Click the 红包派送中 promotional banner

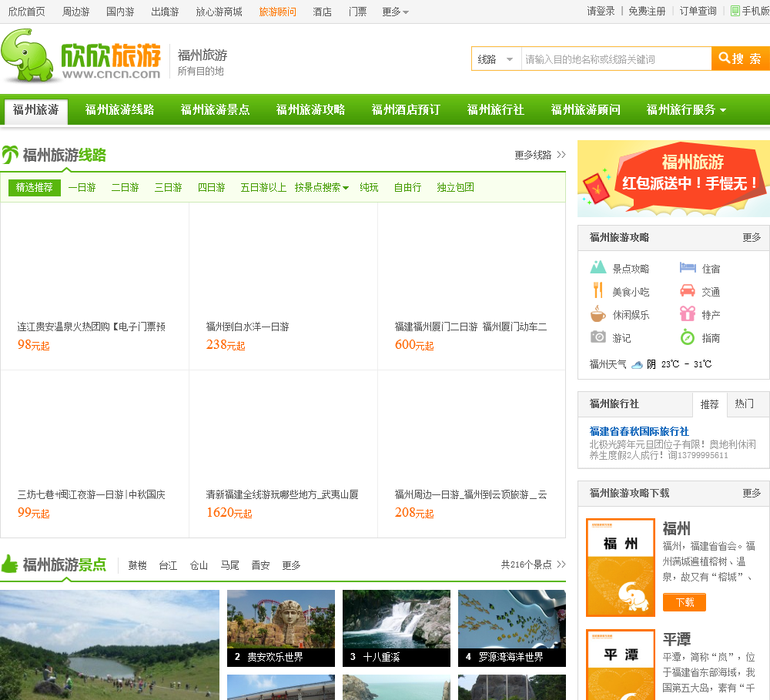674,179
